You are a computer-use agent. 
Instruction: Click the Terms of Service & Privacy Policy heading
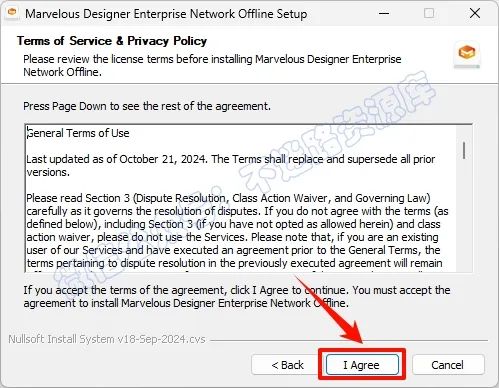coord(112,41)
